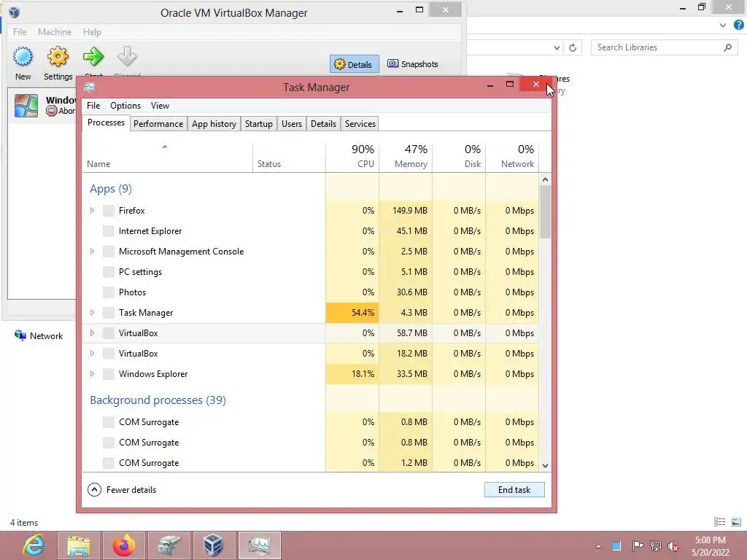Viewport: 747px width, 560px height.
Task: Open VirtualBox Help menu
Action: pos(92,32)
